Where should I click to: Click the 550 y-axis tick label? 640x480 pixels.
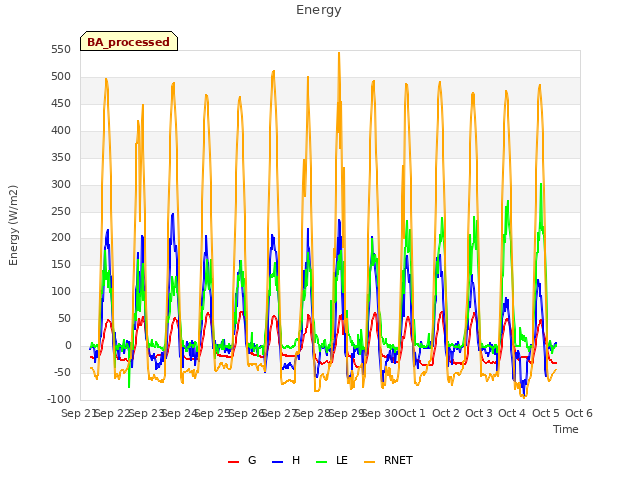pos(61,50)
